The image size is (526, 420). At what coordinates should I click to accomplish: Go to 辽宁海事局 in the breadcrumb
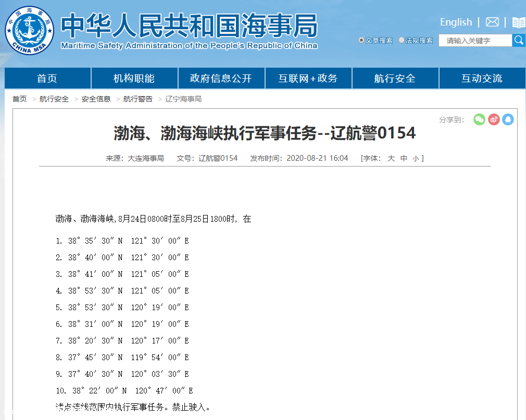[183, 99]
